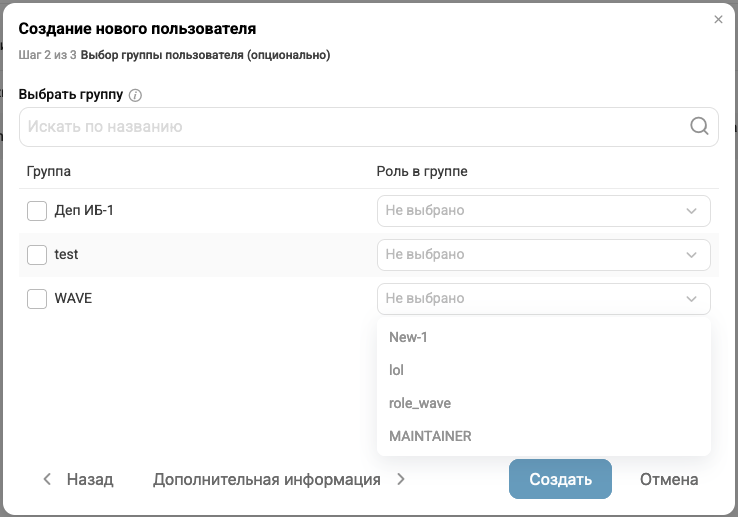Click the magnifying glass search icon
738x517 pixels.
click(699, 127)
